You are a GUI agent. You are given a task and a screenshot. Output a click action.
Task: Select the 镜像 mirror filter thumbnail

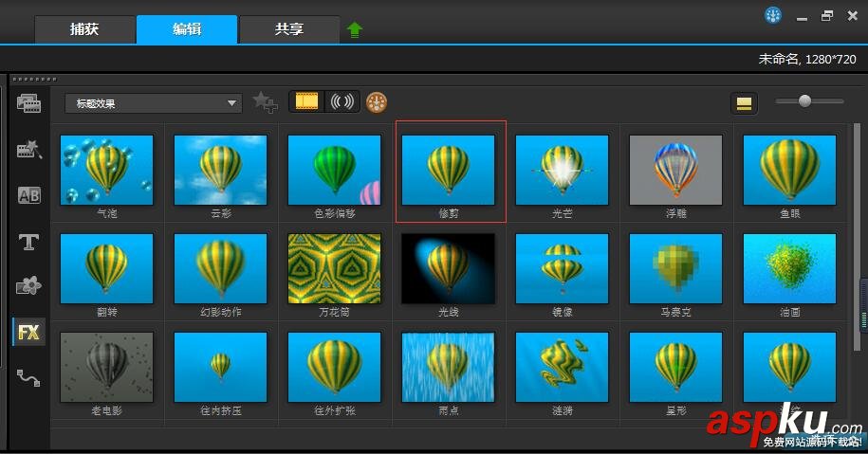pos(562,269)
